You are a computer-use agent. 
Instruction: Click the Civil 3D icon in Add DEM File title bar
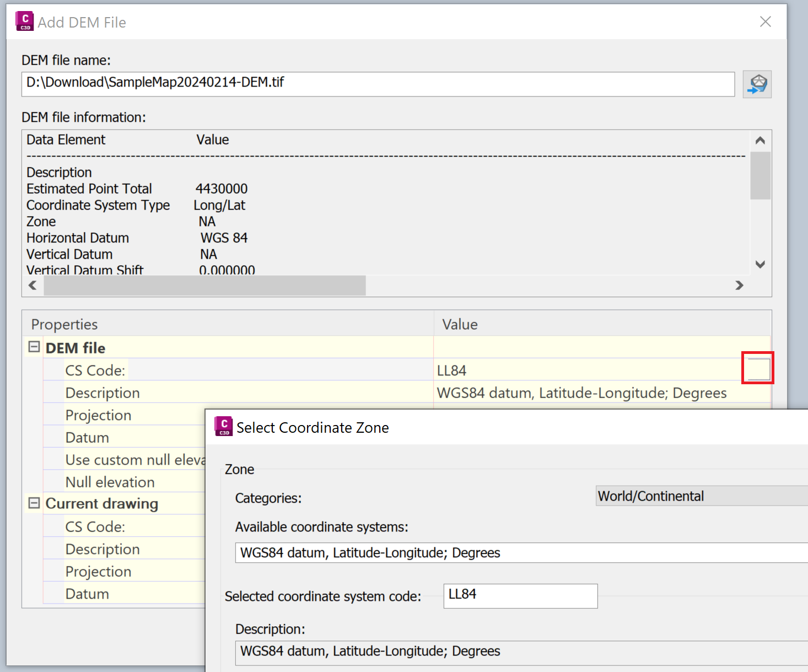(24, 21)
